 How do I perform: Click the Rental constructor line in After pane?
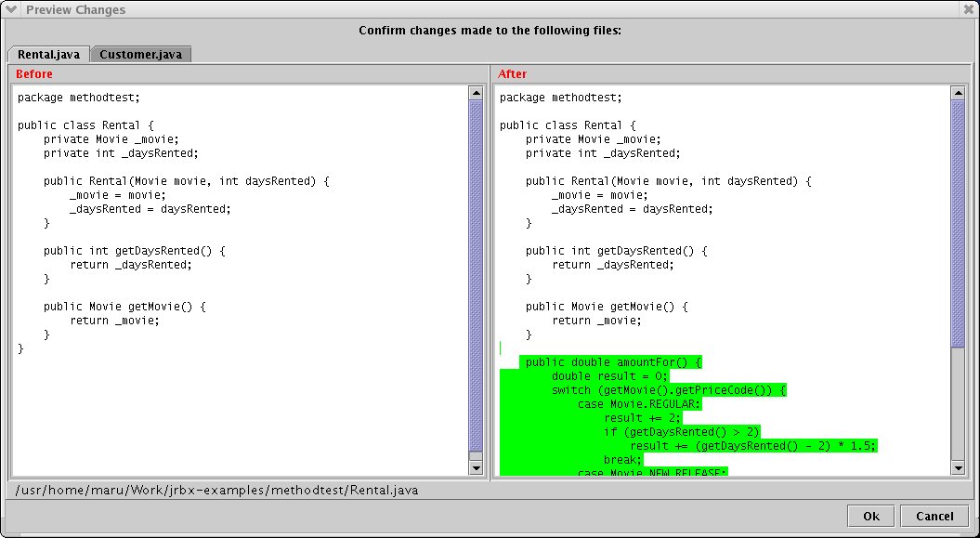coord(668,181)
